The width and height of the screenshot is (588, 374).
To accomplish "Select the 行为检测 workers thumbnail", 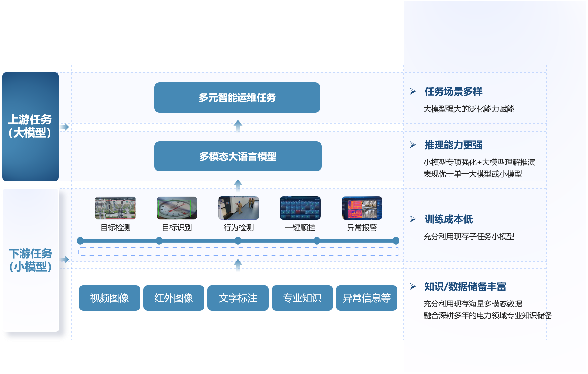I will pyautogui.click(x=238, y=208).
